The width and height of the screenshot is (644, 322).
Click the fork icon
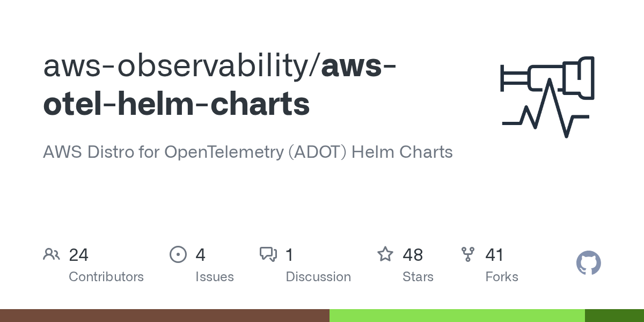[468, 254]
